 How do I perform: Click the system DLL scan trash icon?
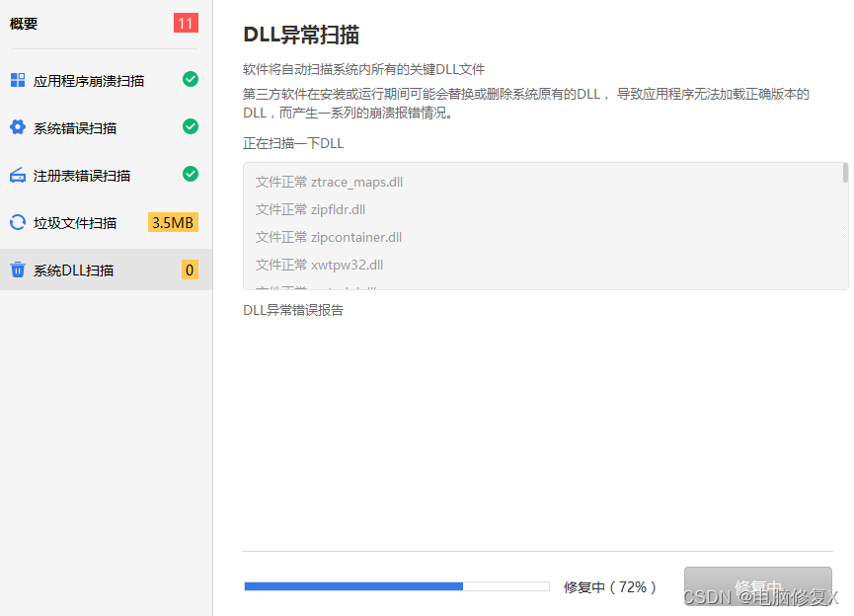18,269
